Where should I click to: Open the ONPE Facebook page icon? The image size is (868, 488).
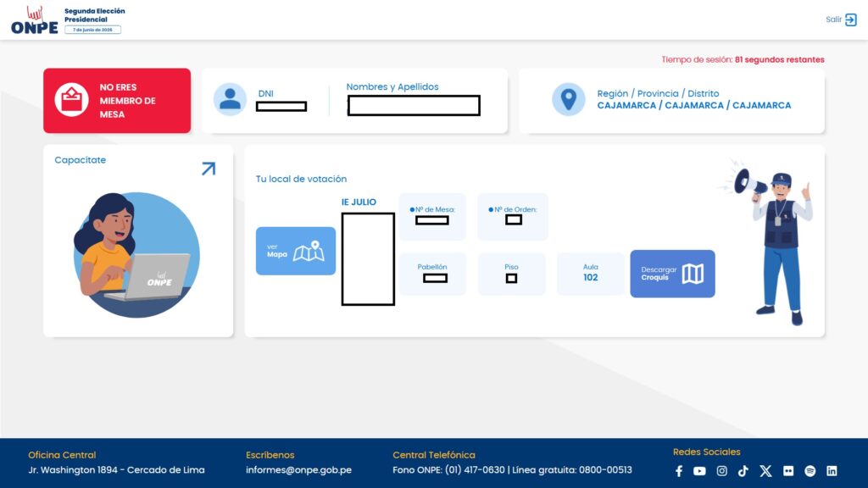click(679, 471)
